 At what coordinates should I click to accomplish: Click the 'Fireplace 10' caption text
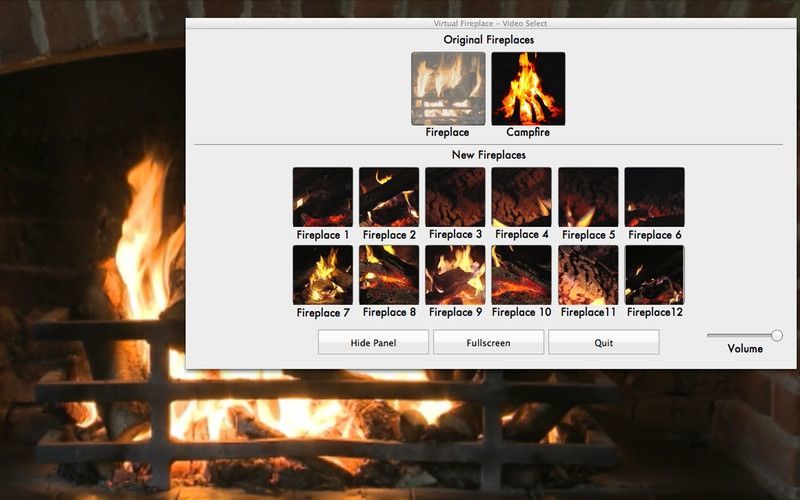pyautogui.click(x=521, y=312)
